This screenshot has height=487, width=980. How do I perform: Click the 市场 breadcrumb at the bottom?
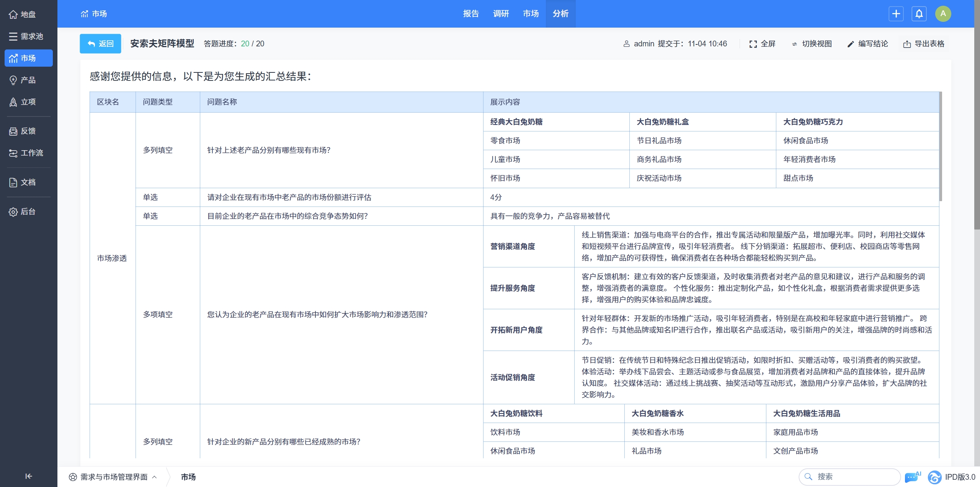point(188,477)
